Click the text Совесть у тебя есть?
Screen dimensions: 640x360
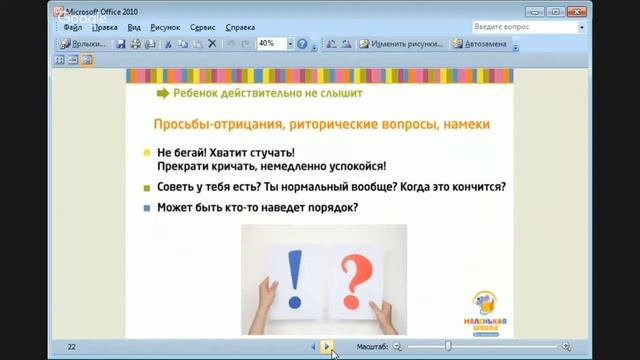pyautogui.click(x=209, y=187)
